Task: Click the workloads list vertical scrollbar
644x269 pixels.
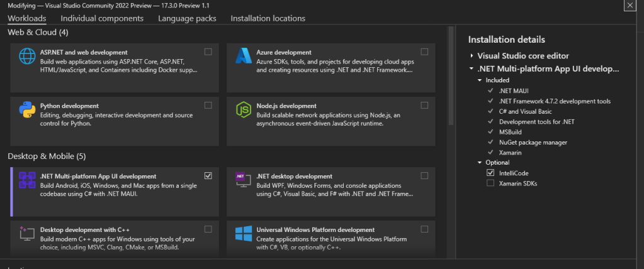Action: [450, 75]
